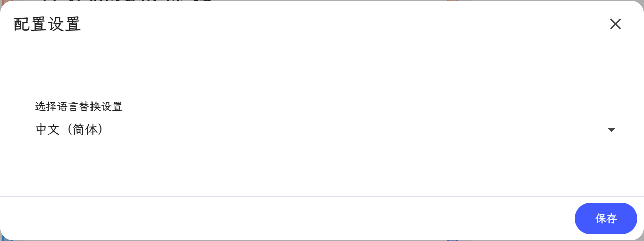Image resolution: width=644 pixels, height=241 pixels.
Task: Click the 配置设置 dialog title
Action: point(47,24)
